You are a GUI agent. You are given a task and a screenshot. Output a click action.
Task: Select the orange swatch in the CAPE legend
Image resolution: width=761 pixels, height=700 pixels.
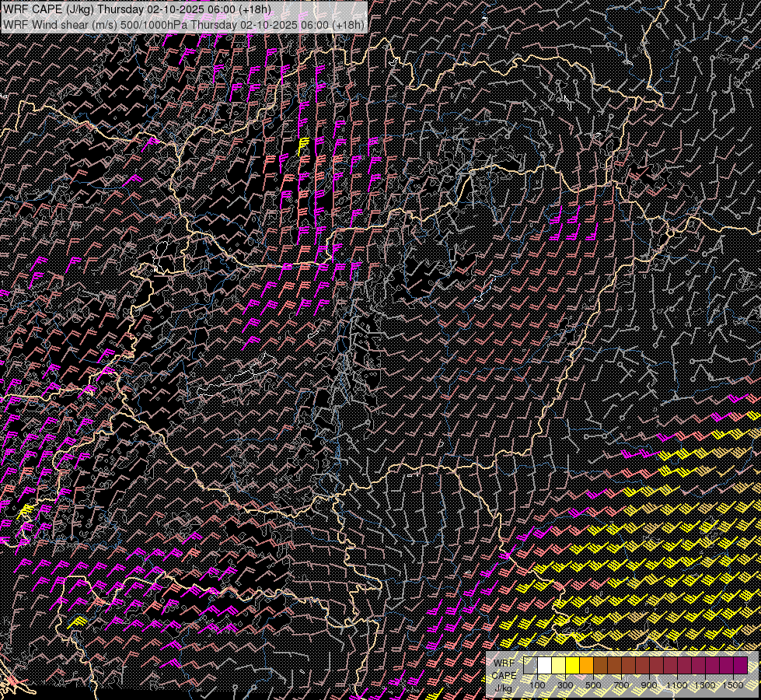tap(586, 666)
